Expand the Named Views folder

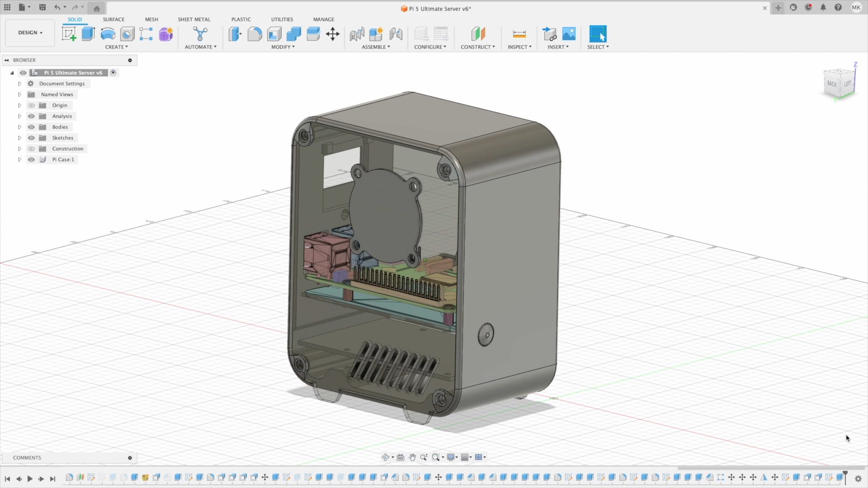coord(19,94)
